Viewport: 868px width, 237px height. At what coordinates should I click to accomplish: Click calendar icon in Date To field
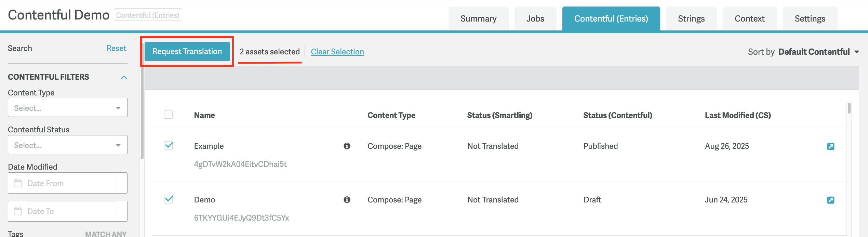point(18,211)
